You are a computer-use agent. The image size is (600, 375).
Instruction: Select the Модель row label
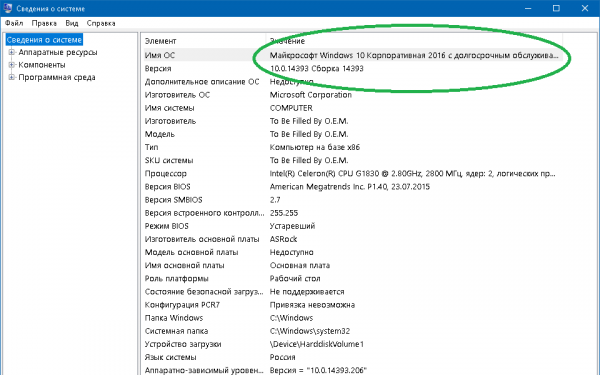[159, 134]
